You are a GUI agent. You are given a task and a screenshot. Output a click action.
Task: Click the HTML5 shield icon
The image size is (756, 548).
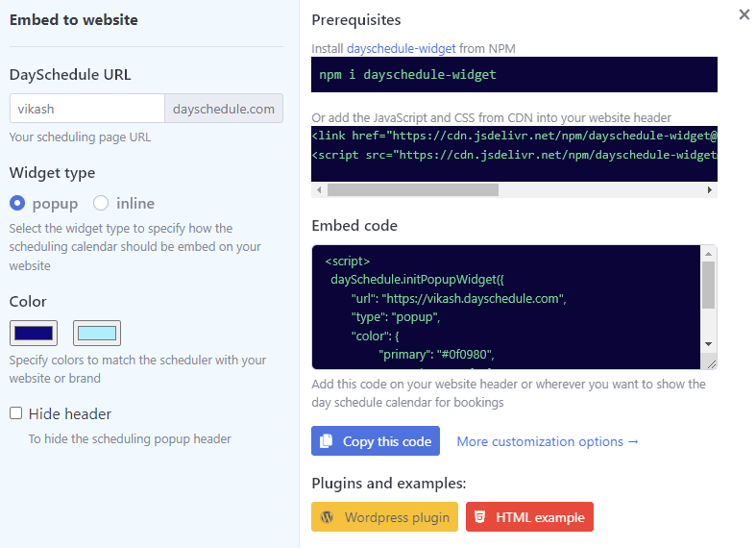pos(479,517)
